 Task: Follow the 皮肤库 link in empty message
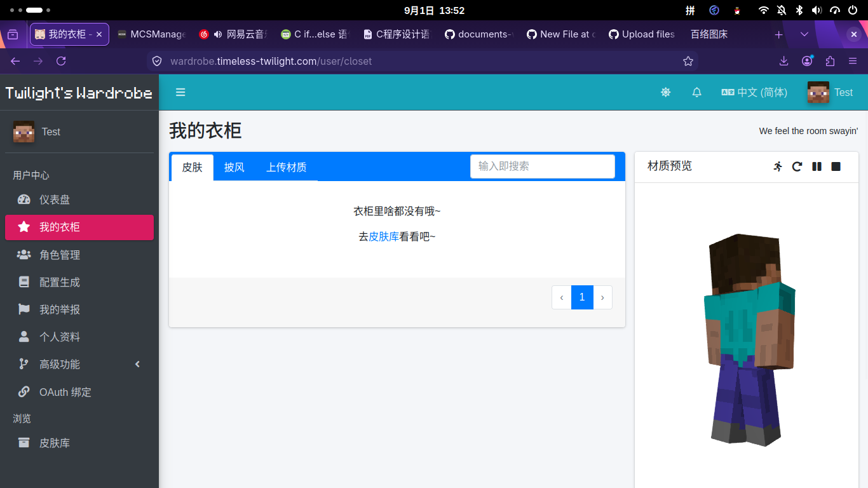click(384, 236)
